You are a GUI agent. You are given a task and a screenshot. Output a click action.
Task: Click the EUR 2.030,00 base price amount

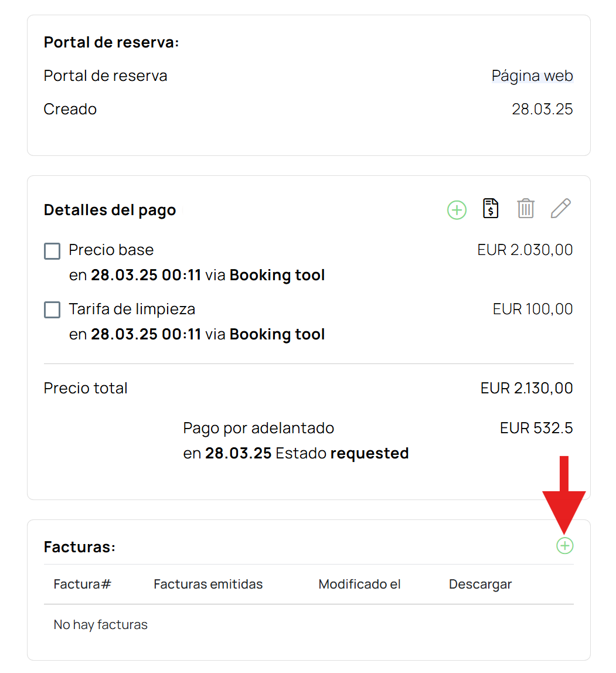click(525, 250)
